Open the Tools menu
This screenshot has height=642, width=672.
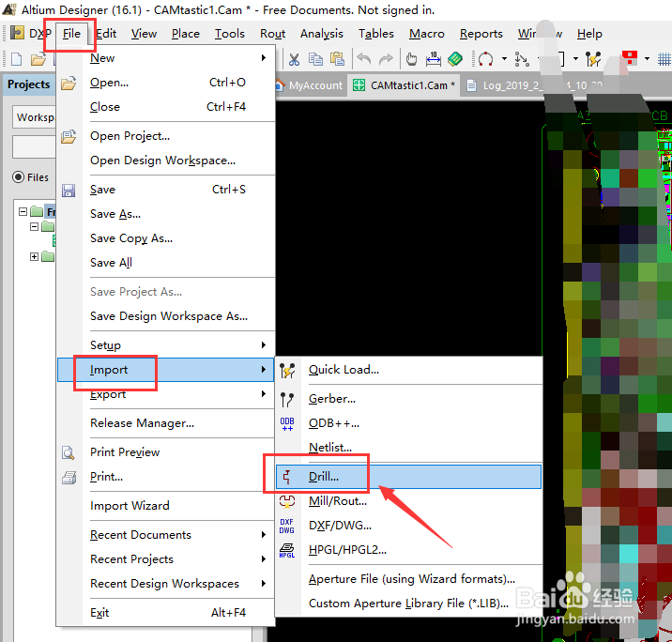(230, 34)
